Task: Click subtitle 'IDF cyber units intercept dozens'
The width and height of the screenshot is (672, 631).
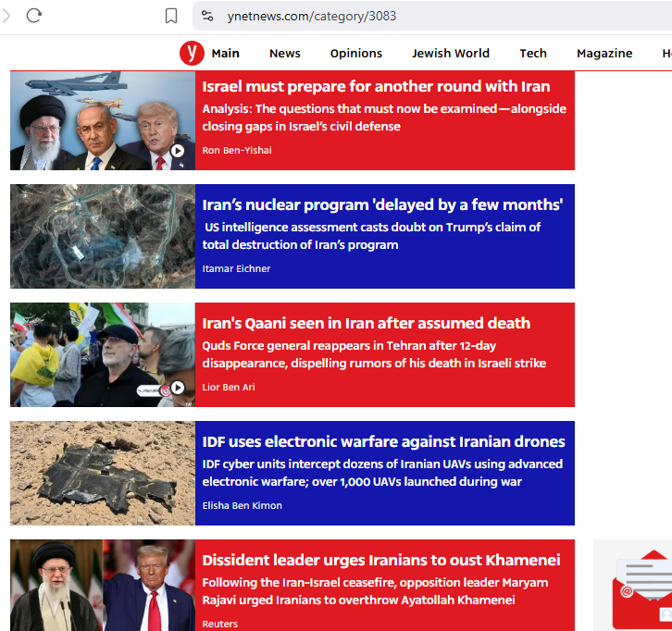Action: click(x=382, y=473)
